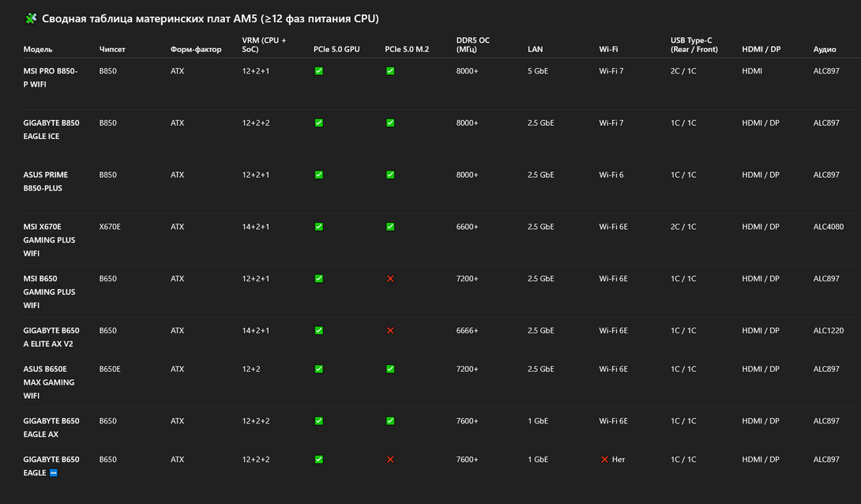
Task: Click the Чипсет column header
Action: click(x=112, y=50)
